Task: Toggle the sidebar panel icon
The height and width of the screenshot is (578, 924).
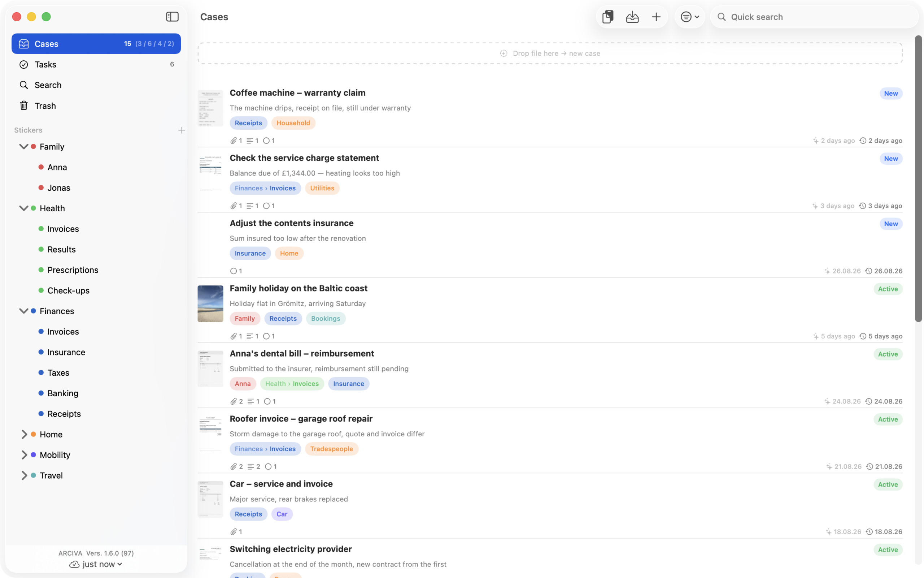Action: coord(172,17)
